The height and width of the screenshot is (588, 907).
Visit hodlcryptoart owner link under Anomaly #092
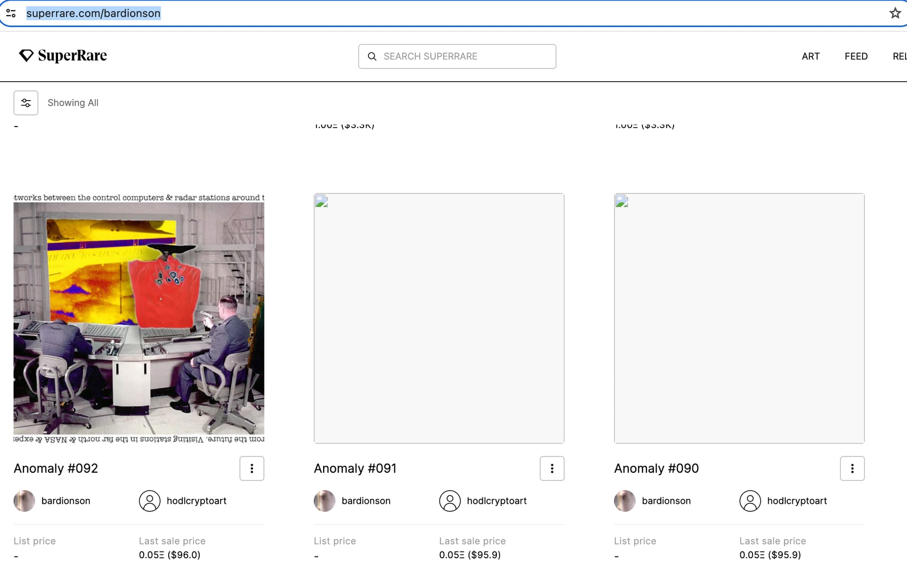197,501
